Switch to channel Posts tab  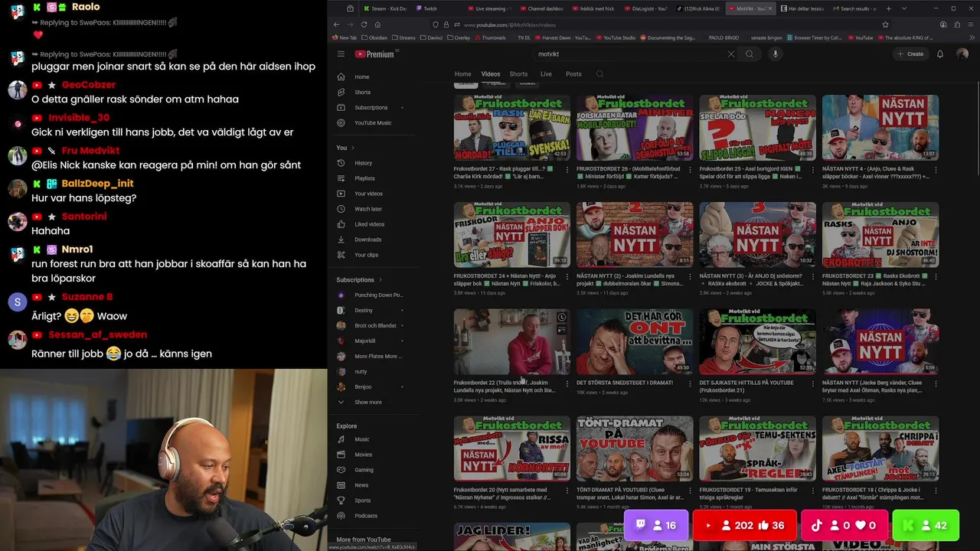[573, 74]
